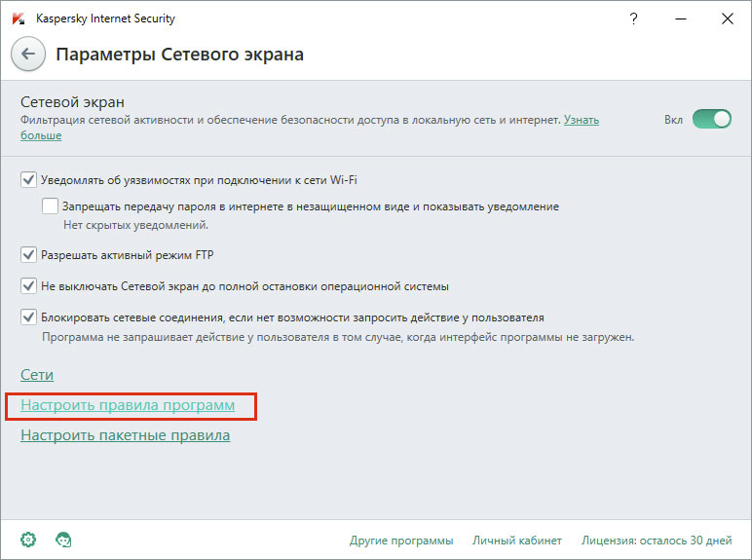Toggle Не выключать Сетевой экран checkbox
Viewport: 752px width, 560px height.
click(x=29, y=285)
